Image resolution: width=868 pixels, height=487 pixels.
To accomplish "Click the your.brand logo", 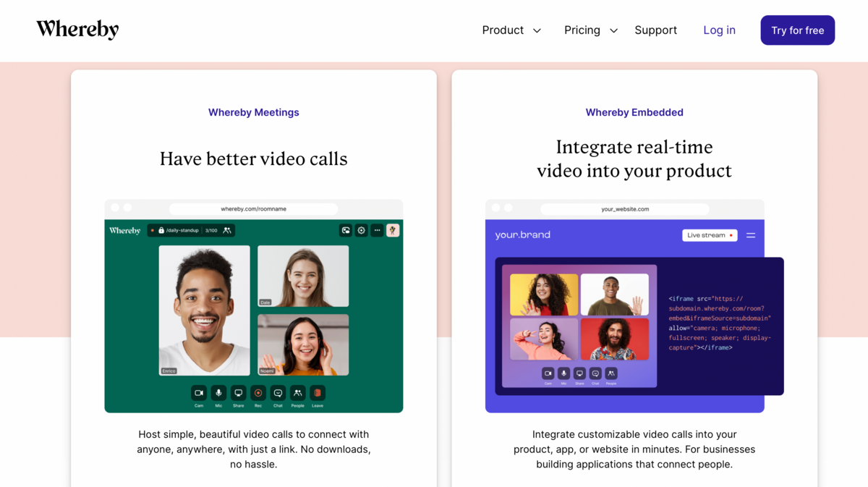I will pos(522,235).
